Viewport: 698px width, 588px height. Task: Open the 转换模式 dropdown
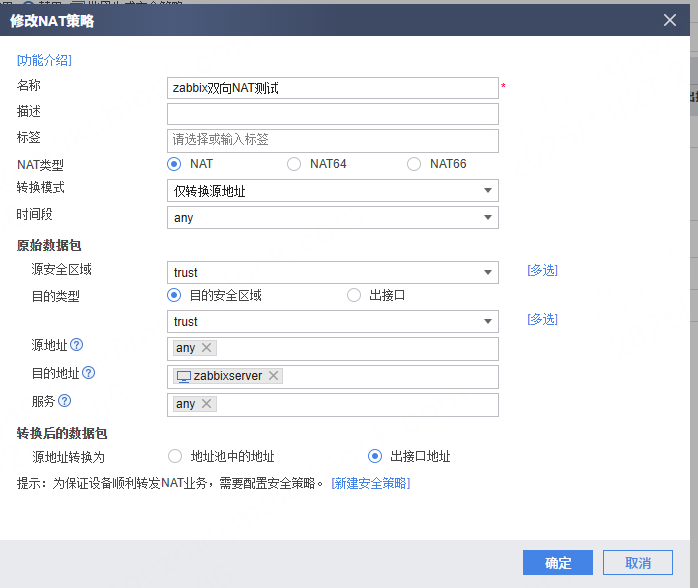[332, 191]
